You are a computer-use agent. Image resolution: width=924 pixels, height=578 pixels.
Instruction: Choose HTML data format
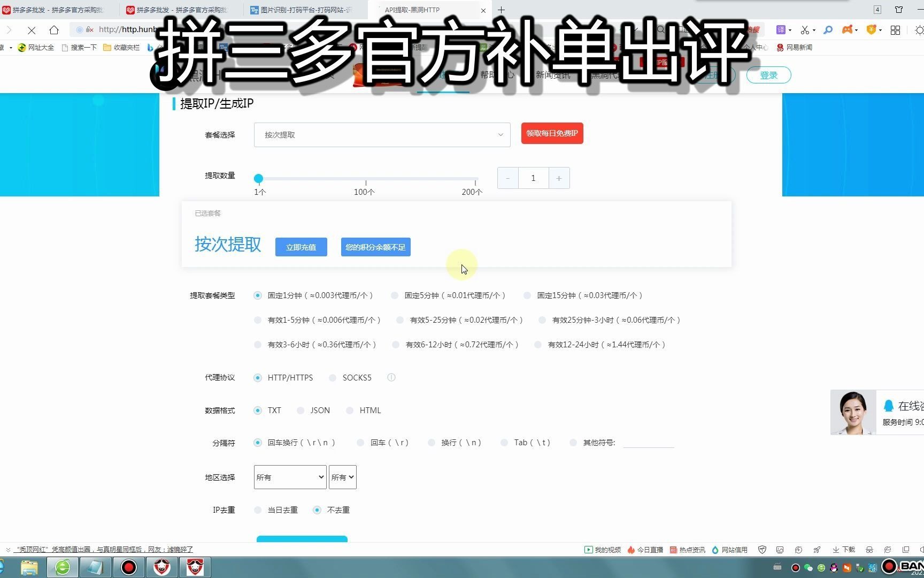pos(350,410)
